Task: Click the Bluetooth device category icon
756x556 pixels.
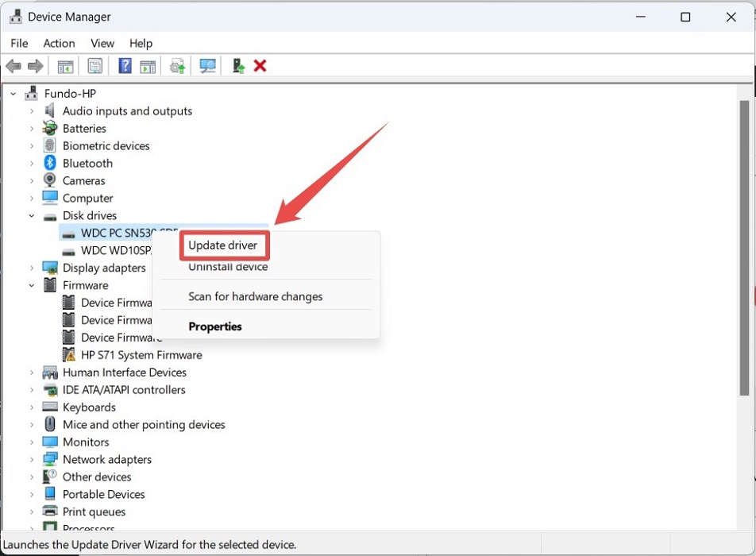Action: (x=50, y=163)
